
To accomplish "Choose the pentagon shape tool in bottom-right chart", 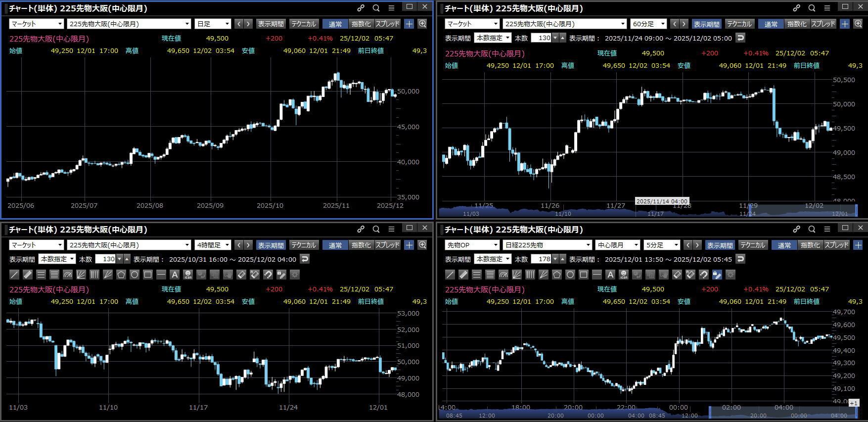I will coord(557,275).
